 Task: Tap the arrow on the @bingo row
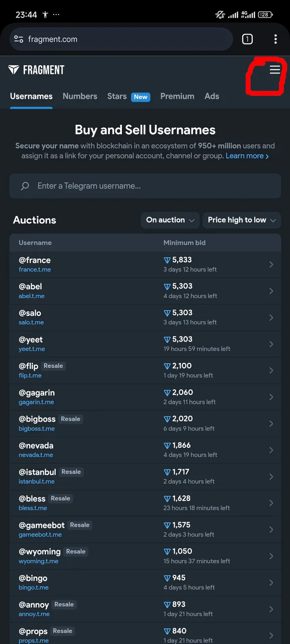tap(271, 583)
